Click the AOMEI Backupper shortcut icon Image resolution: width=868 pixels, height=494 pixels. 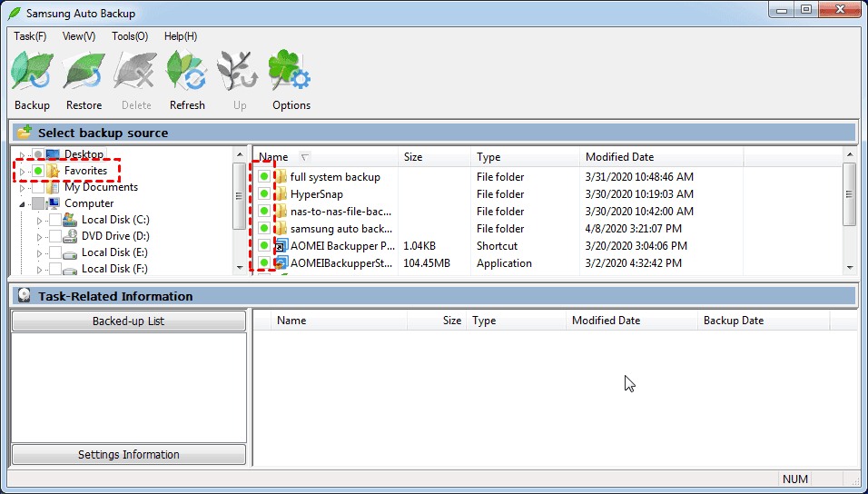281,246
